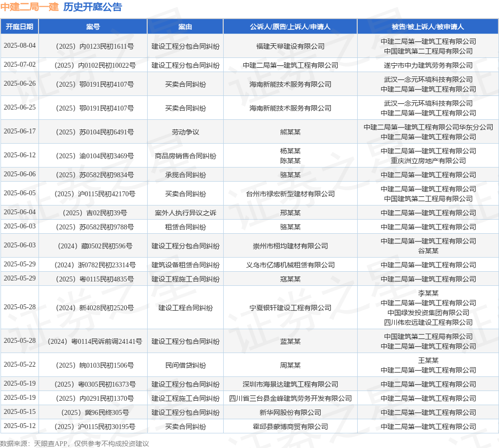Click plaintiff 邢某某

pyautogui.click(x=290, y=213)
